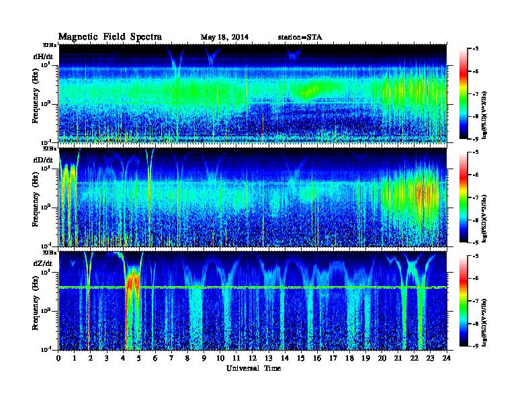The width and height of the screenshot is (532, 411).
Task: Click the color bar beside the dD/dt spectrogram
Action: tap(463, 197)
